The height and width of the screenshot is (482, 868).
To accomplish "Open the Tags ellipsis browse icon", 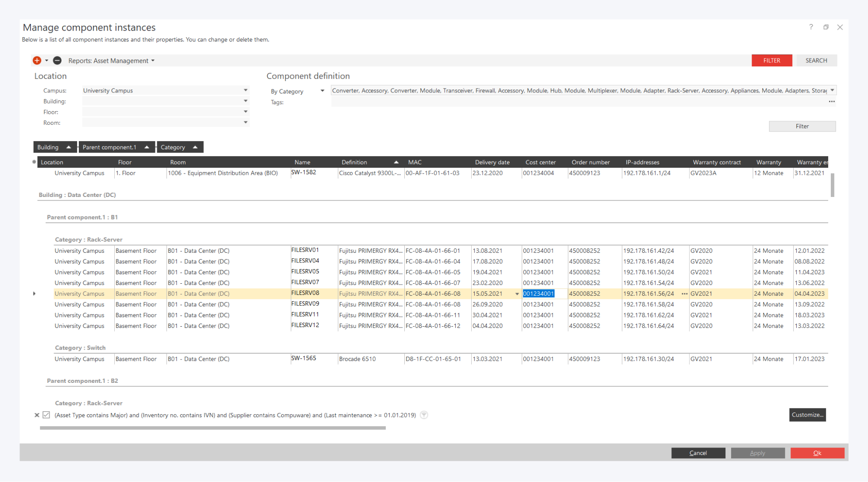I will pos(832,102).
